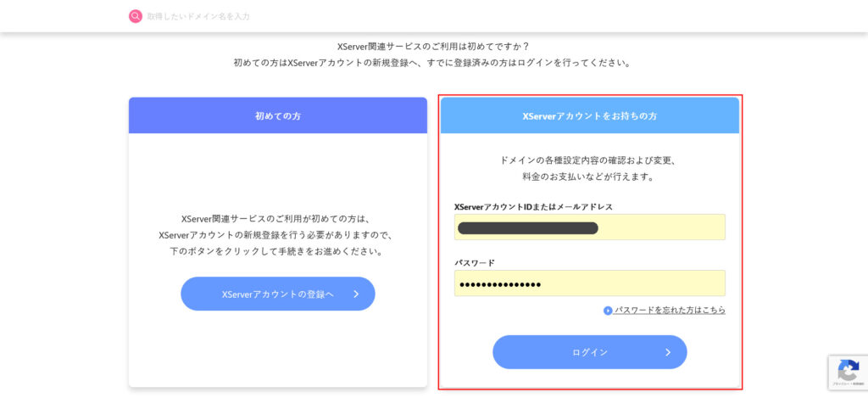Click the XServerアカウントID or email field

(x=590, y=227)
